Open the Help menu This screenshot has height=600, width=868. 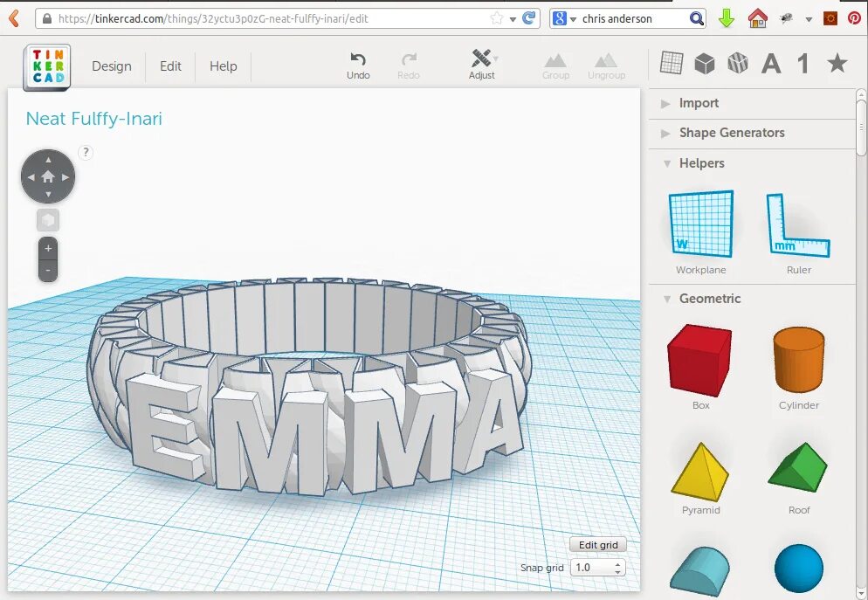point(223,66)
